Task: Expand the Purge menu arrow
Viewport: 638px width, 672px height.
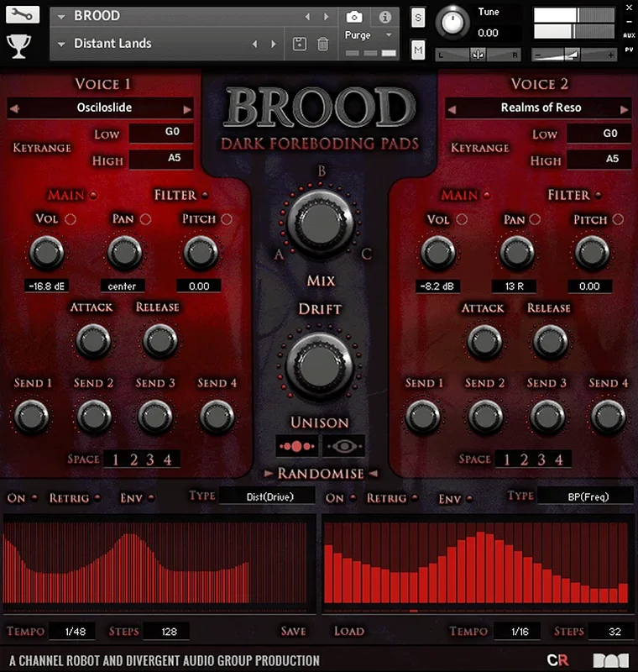Action: coord(389,35)
